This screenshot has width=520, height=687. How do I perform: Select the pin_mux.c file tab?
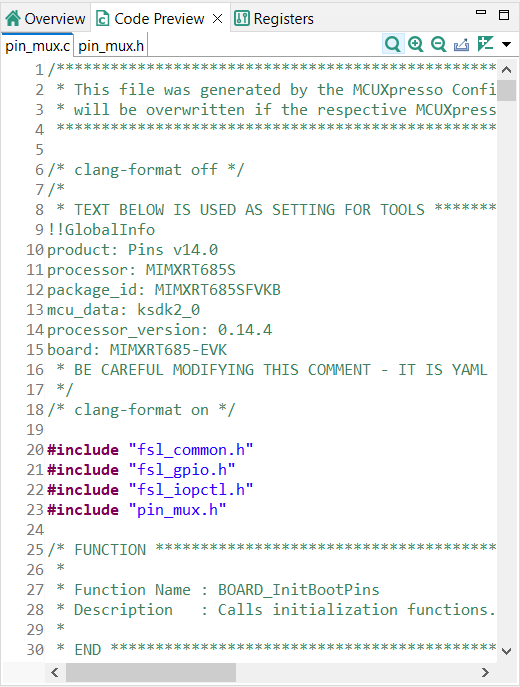37,46
